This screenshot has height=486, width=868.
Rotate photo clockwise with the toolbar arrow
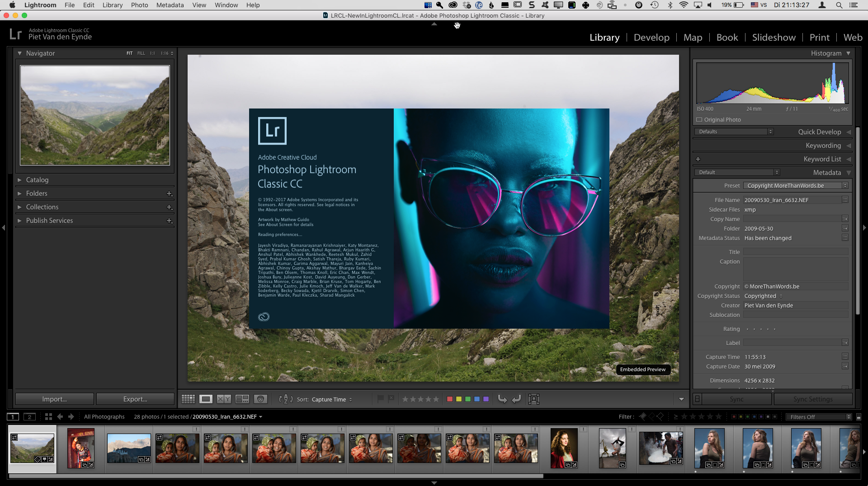click(516, 399)
